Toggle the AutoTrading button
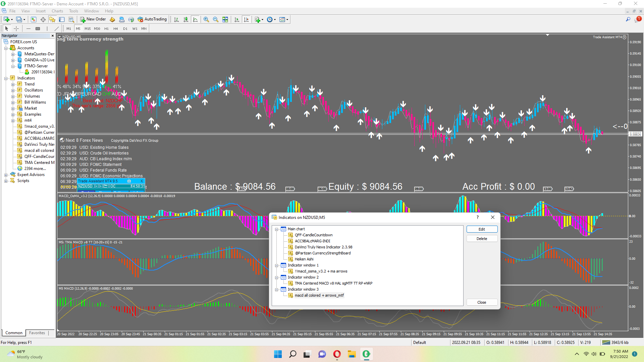 [152, 19]
